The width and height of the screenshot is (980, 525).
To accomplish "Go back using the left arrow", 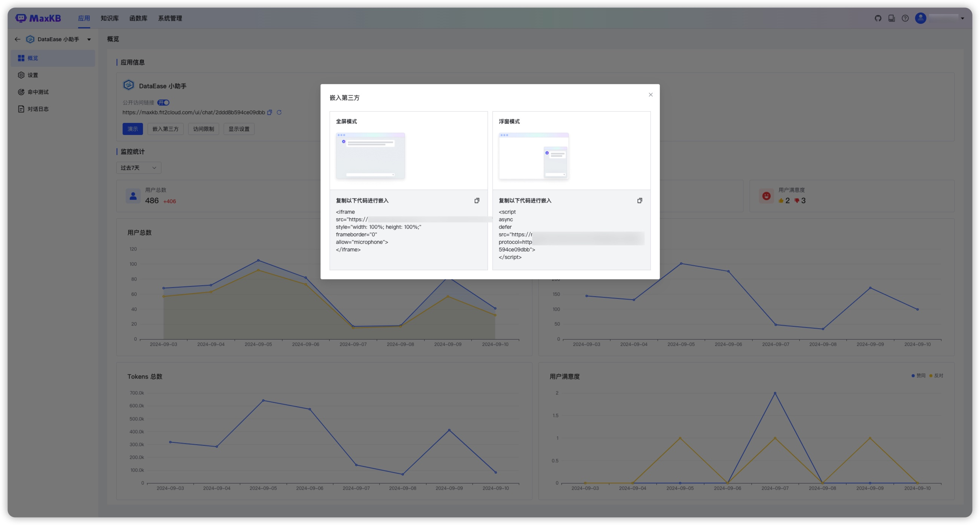I will (x=17, y=39).
